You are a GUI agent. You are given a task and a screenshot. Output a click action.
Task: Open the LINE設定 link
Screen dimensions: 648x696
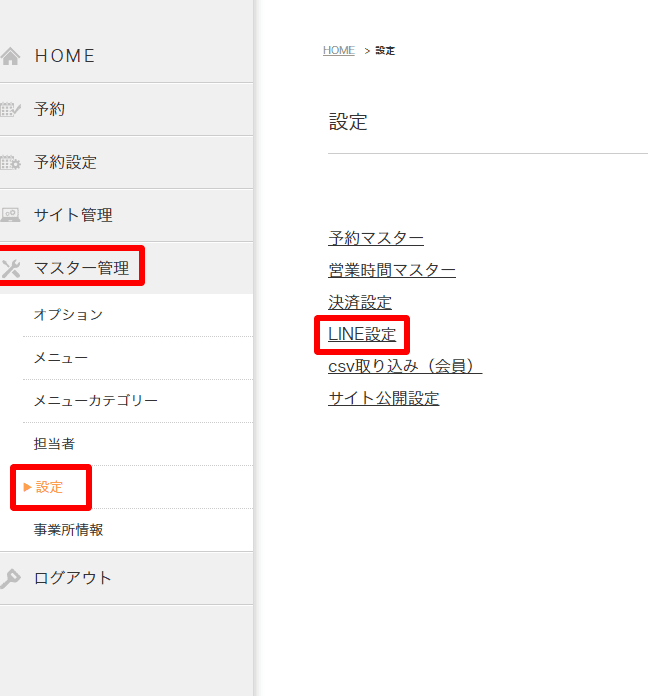[x=362, y=334]
